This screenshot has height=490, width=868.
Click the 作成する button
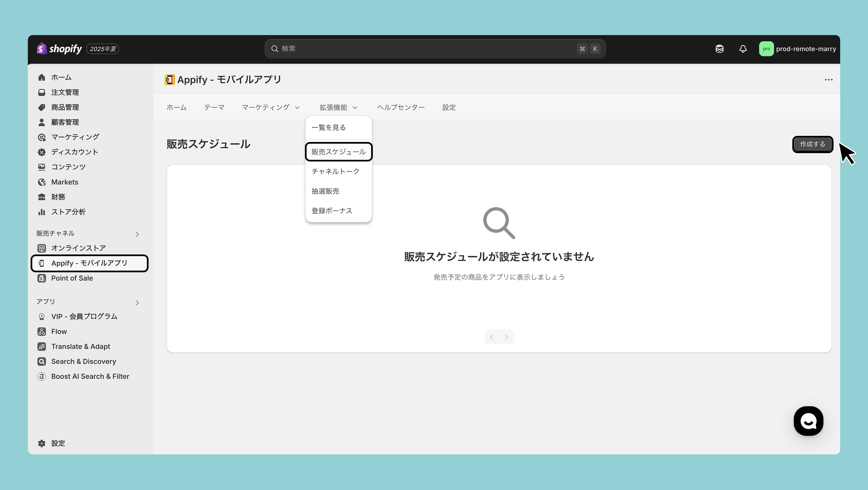812,144
